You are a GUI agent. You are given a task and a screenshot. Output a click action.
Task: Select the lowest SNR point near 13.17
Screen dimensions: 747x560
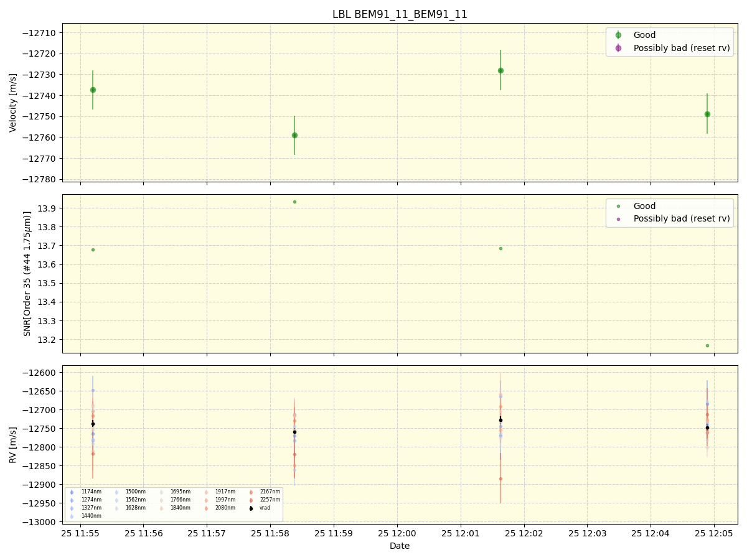tap(707, 345)
